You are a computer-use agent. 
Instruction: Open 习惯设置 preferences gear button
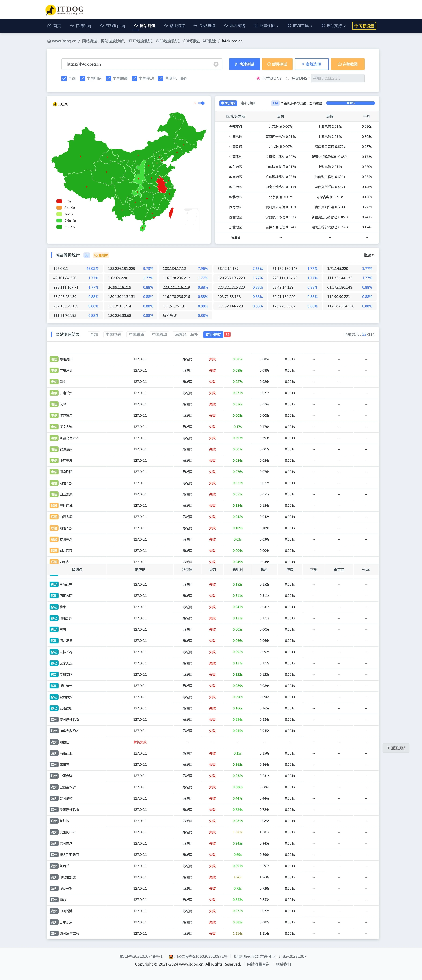(x=364, y=26)
